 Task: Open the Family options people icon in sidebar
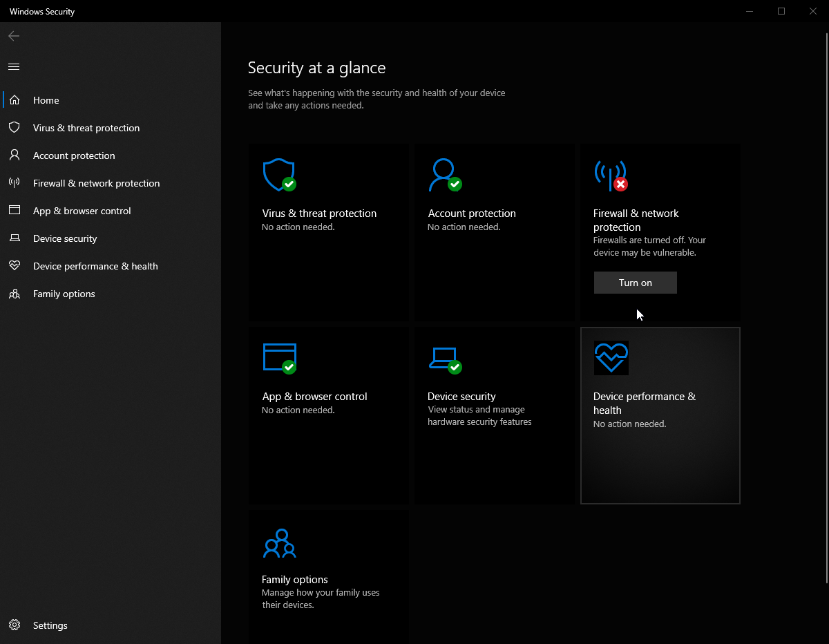(14, 294)
